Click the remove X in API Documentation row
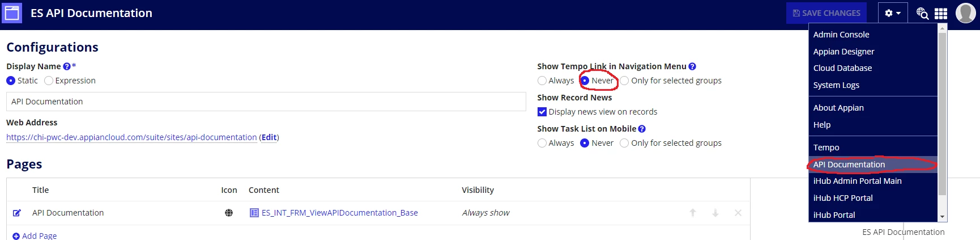The image size is (980, 240). 738,213
